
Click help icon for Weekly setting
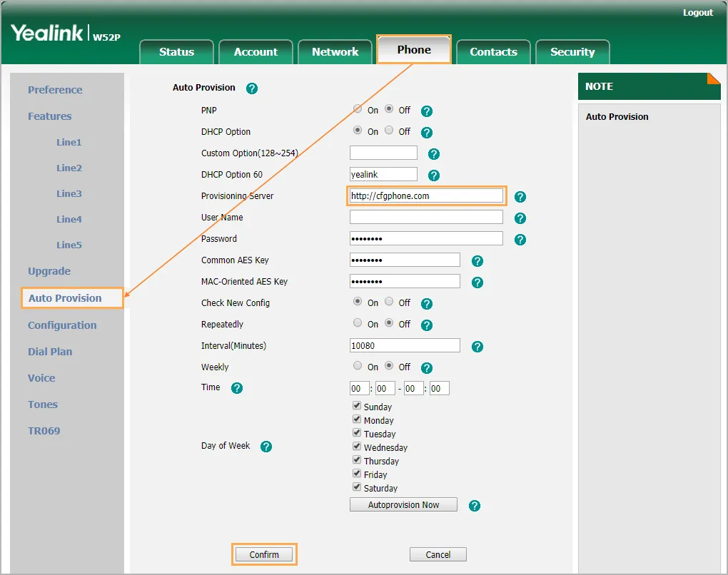pos(426,367)
